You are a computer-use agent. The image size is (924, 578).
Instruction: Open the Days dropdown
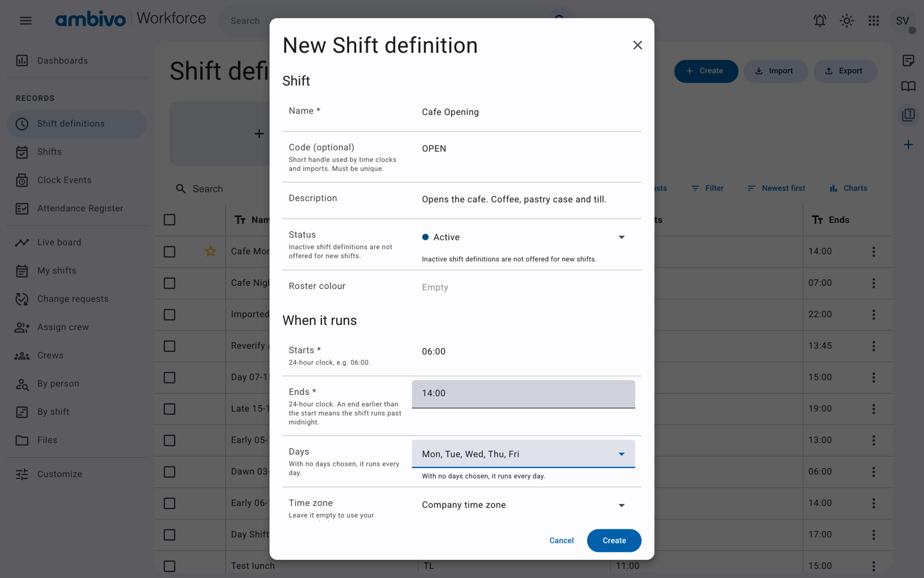tap(524, 454)
